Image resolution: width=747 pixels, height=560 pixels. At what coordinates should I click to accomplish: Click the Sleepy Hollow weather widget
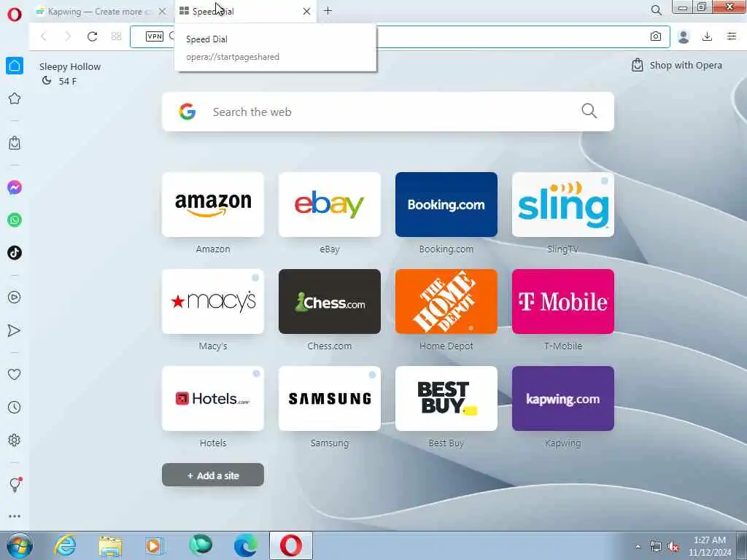pyautogui.click(x=70, y=74)
